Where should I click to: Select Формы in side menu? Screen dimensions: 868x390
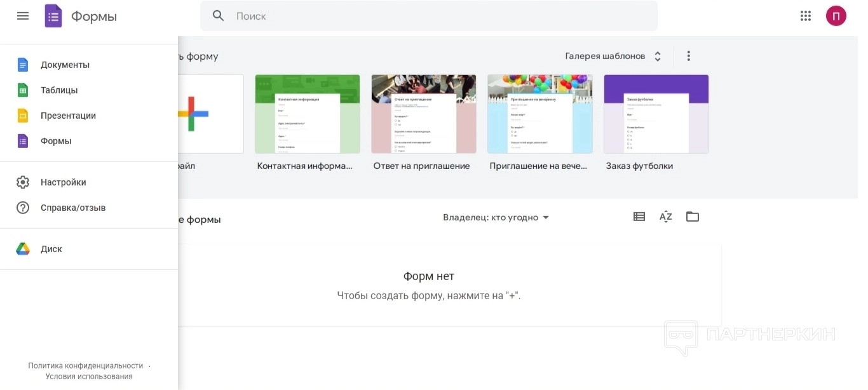pos(89,141)
